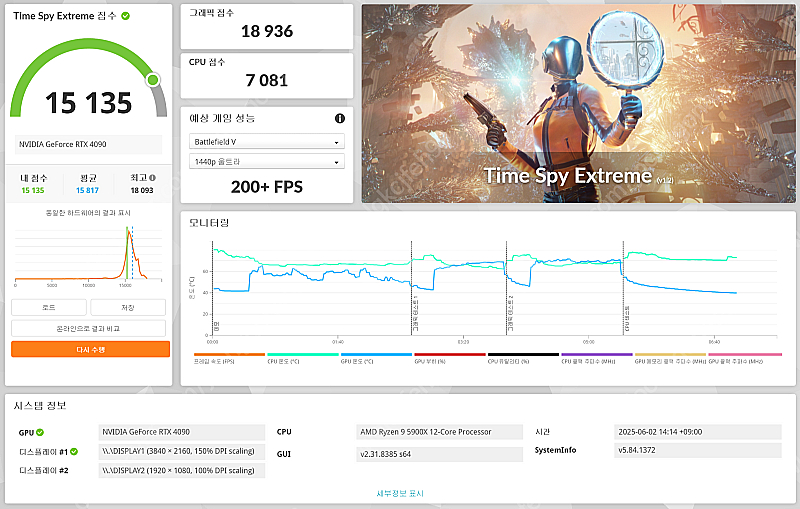The width and height of the screenshot is (800, 509).
Task: Click the green check icon beside Time Spy Extreme score
Action: click(x=126, y=16)
